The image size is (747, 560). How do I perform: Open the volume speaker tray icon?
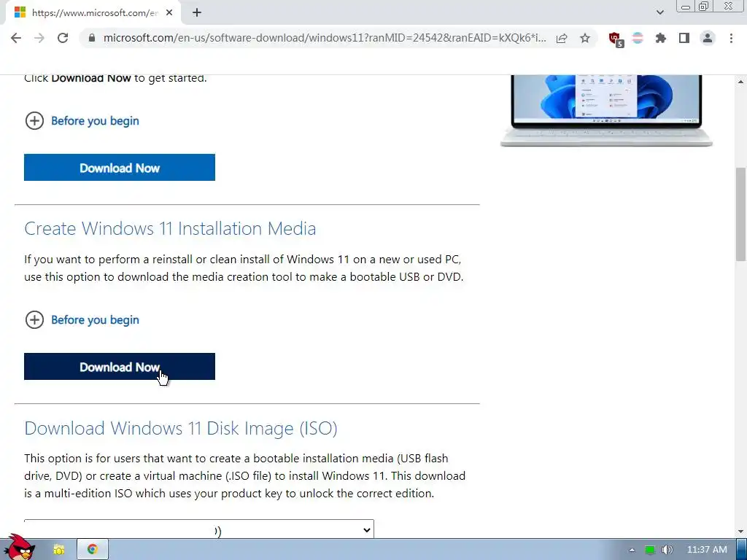point(667,550)
